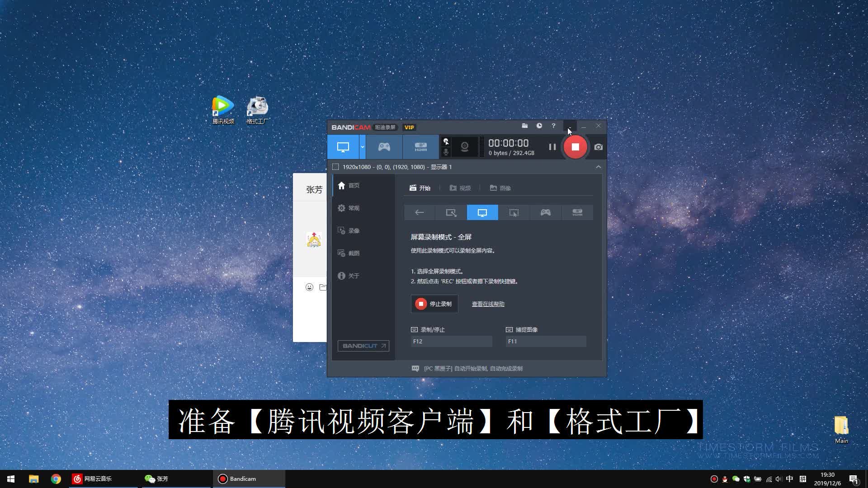
Task: Open 常规 (General) settings section
Action: (363, 208)
